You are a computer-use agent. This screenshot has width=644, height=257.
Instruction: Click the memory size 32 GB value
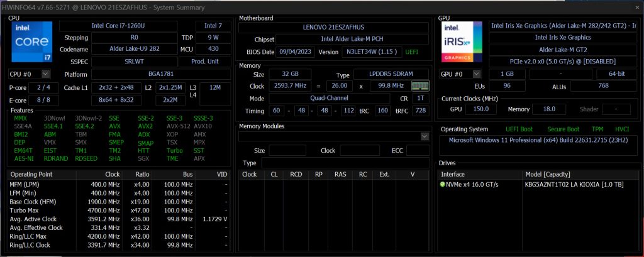coord(289,74)
